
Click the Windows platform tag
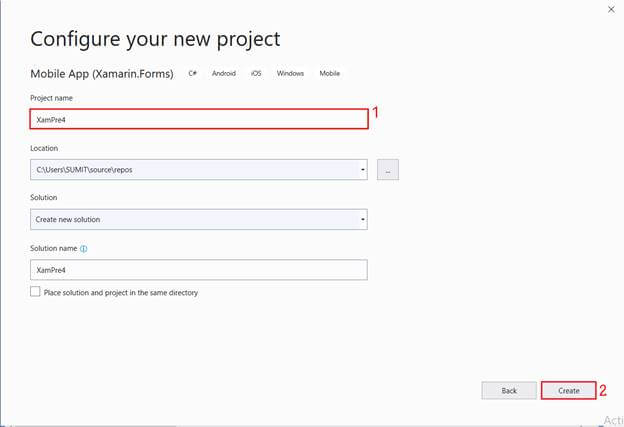pos(290,73)
